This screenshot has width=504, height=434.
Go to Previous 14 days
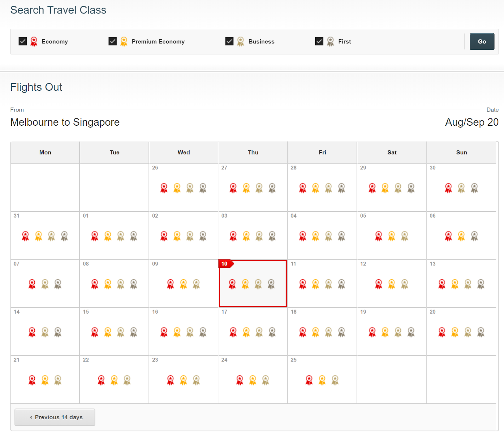pos(55,417)
